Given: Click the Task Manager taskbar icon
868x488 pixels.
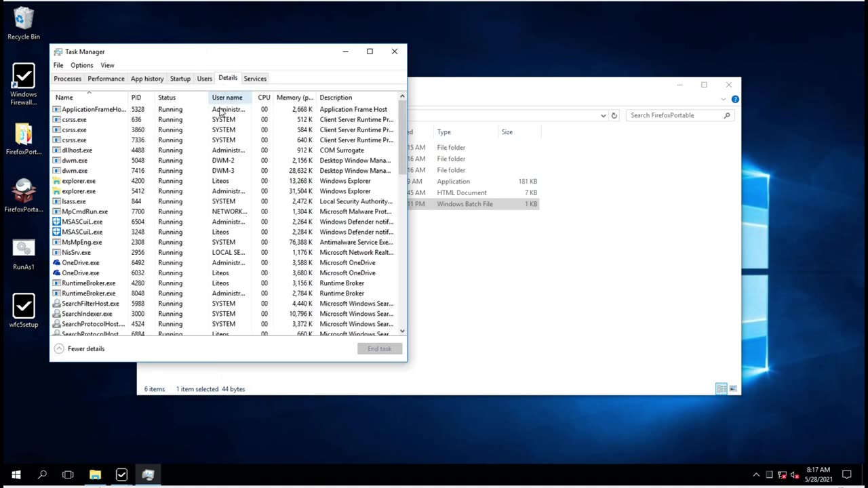Looking at the screenshot, I should pyautogui.click(x=148, y=474).
